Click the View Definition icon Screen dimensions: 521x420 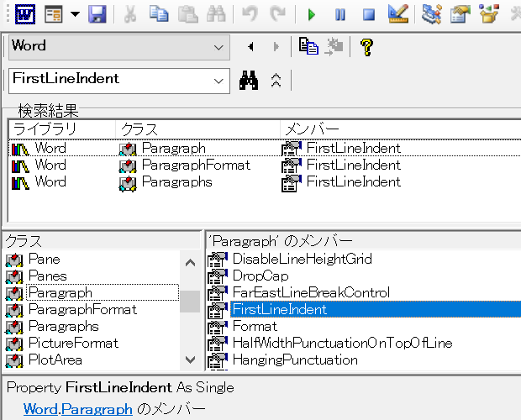pos(334,47)
